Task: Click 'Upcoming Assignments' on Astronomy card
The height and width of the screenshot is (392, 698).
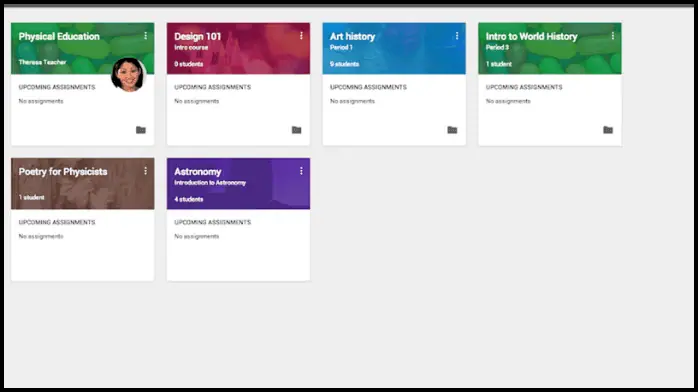Action: tap(212, 222)
